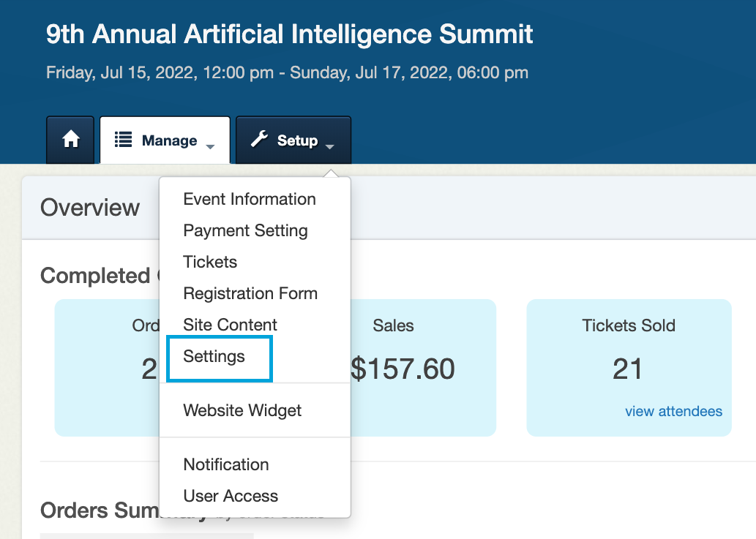The image size is (756, 539).
Task: Click the wrench icon on Setup
Action: (259, 139)
